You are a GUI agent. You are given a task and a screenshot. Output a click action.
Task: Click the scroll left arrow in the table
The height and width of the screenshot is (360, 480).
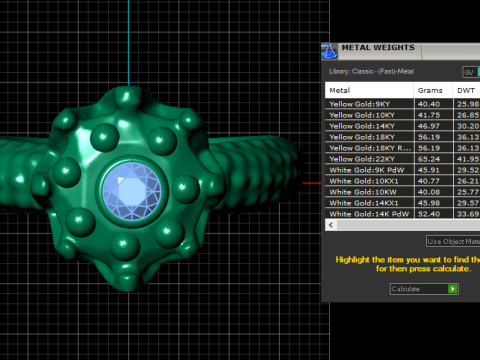pos(331,225)
